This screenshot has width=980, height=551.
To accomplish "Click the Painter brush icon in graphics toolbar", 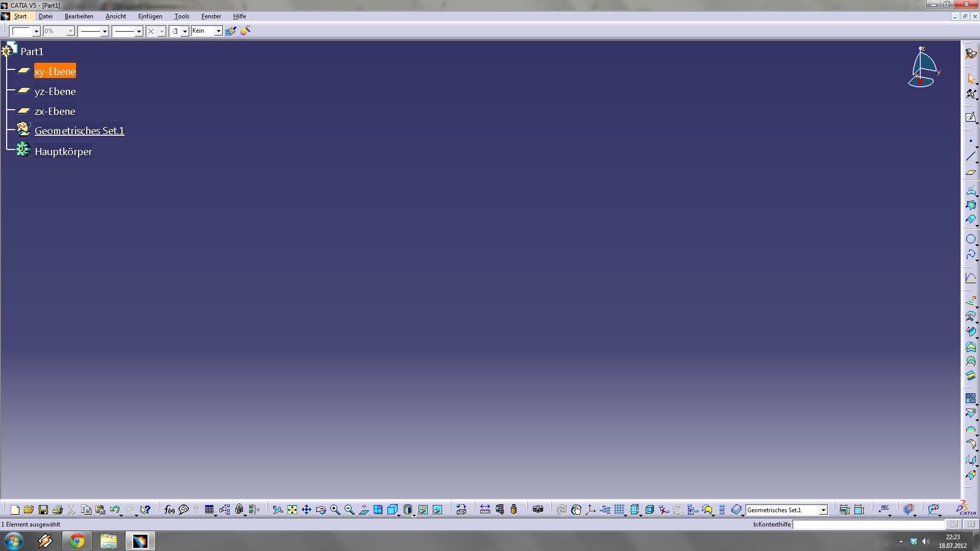I will [x=231, y=31].
